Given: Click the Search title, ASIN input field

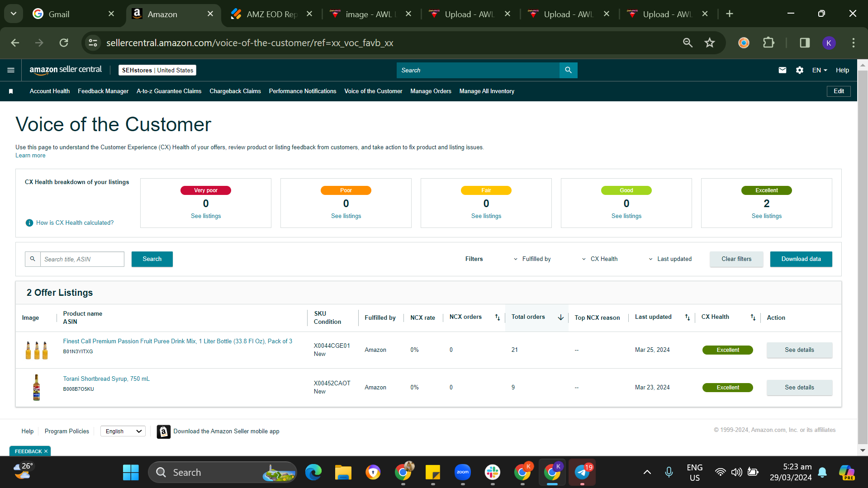Looking at the screenshot, I should pyautogui.click(x=82, y=259).
